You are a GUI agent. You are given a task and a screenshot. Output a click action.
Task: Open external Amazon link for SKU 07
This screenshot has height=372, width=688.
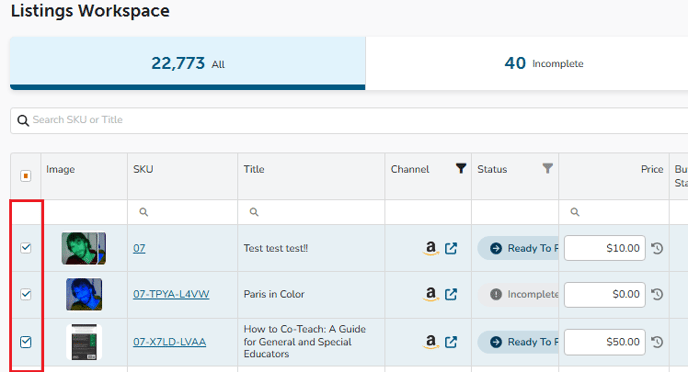coord(451,248)
